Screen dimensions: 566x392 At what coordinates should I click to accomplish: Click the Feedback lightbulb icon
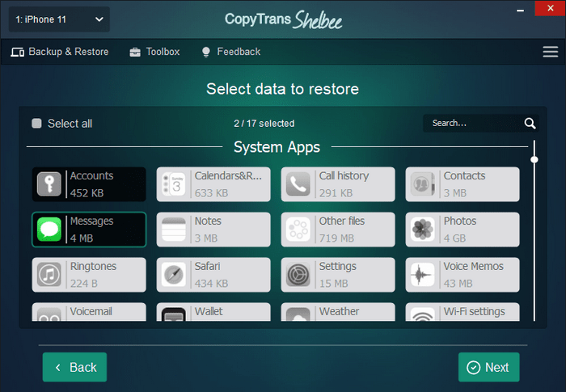(x=205, y=52)
